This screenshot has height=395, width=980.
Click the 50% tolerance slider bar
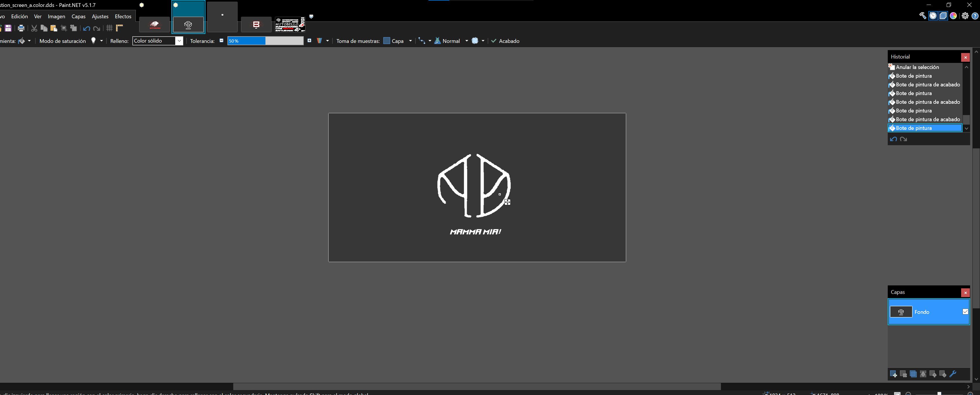coord(265,41)
